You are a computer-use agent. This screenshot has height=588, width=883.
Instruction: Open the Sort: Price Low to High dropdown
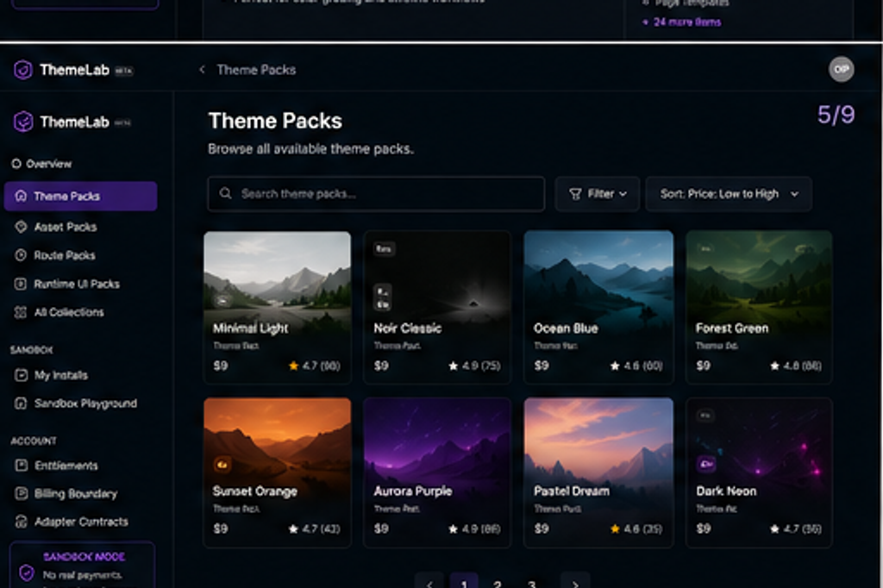click(729, 194)
